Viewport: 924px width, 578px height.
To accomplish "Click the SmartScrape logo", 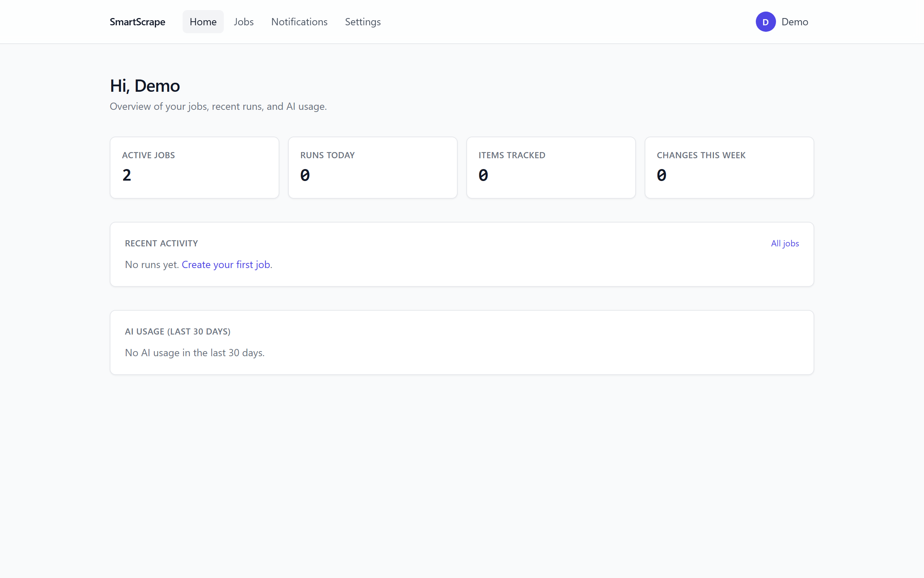I will pyautogui.click(x=138, y=22).
